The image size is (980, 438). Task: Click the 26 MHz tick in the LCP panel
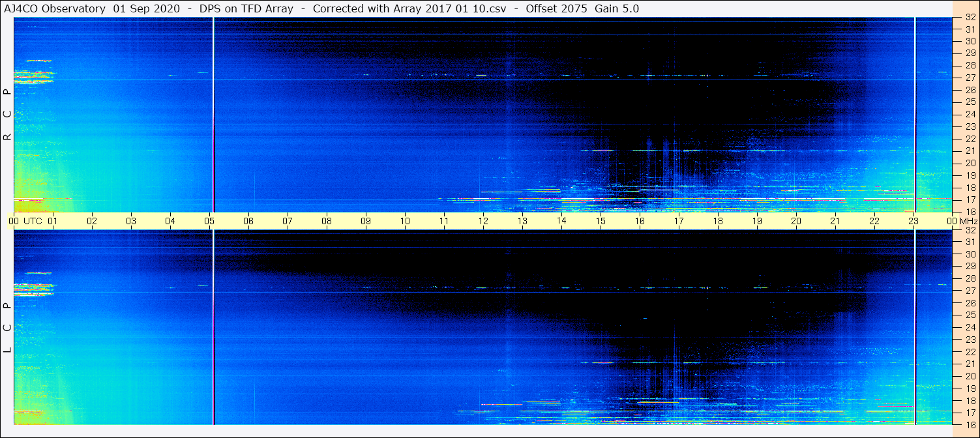[970, 303]
